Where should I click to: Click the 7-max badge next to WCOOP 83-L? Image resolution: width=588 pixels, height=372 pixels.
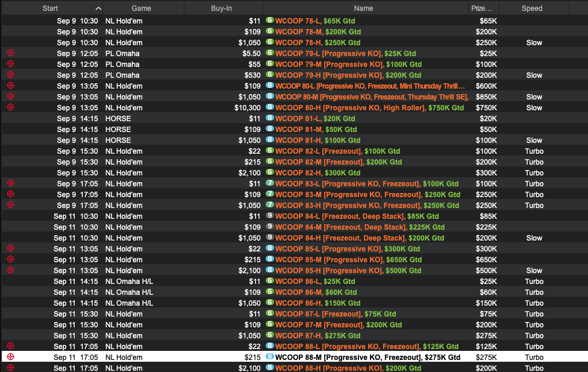(x=270, y=183)
